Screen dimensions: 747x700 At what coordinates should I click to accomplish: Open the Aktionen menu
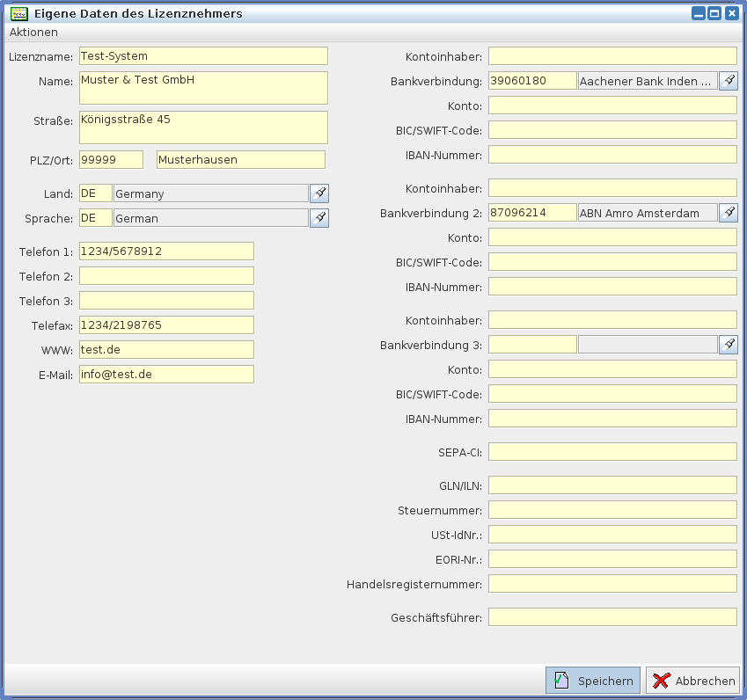[33, 33]
